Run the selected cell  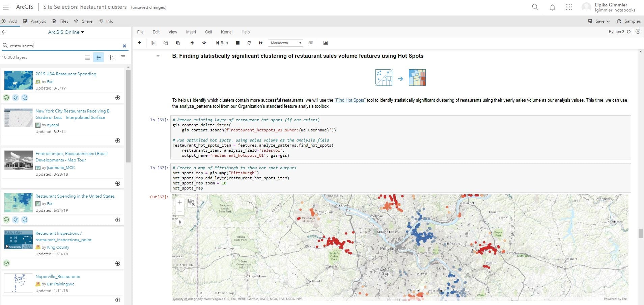[x=222, y=43]
